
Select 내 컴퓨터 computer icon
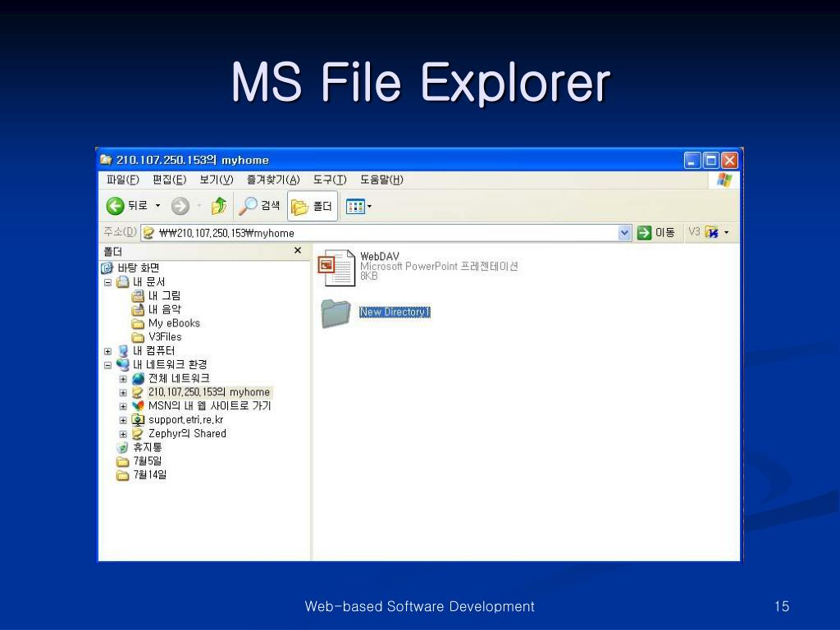(x=123, y=351)
